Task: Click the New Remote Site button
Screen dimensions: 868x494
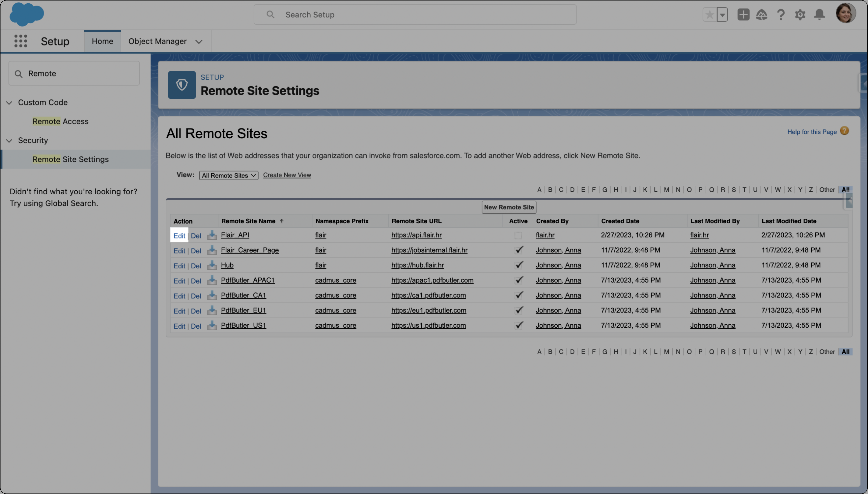Action: tap(509, 207)
